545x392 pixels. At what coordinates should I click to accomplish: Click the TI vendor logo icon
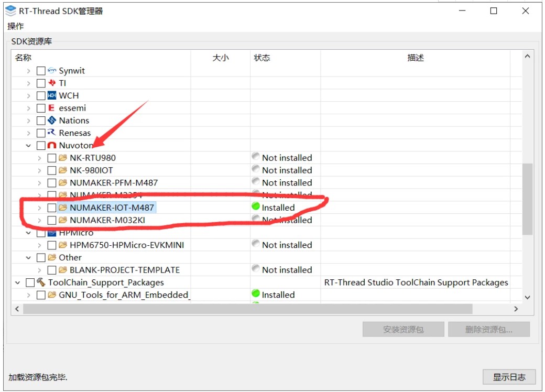(52, 83)
